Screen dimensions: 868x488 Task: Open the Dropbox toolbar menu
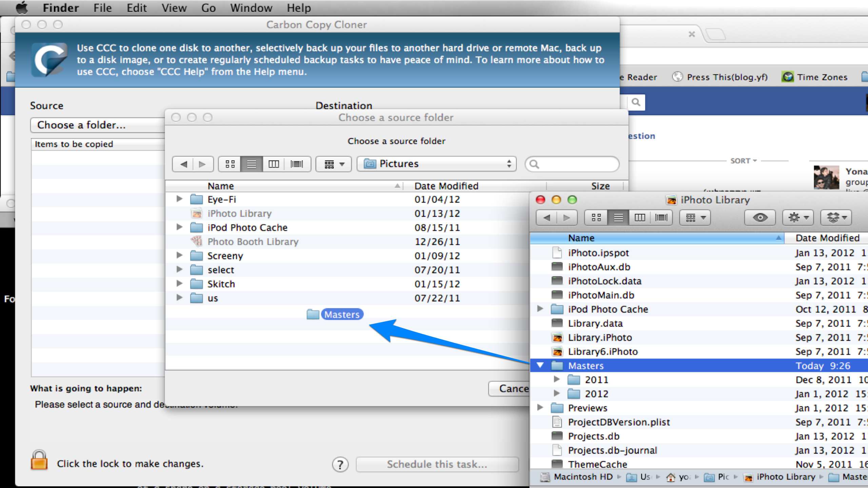point(836,218)
